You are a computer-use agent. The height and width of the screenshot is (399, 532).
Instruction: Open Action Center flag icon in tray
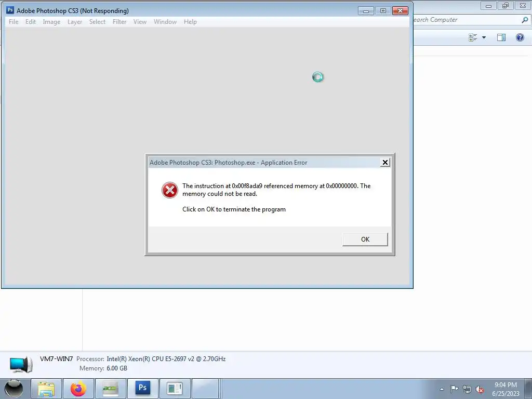tap(454, 389)
